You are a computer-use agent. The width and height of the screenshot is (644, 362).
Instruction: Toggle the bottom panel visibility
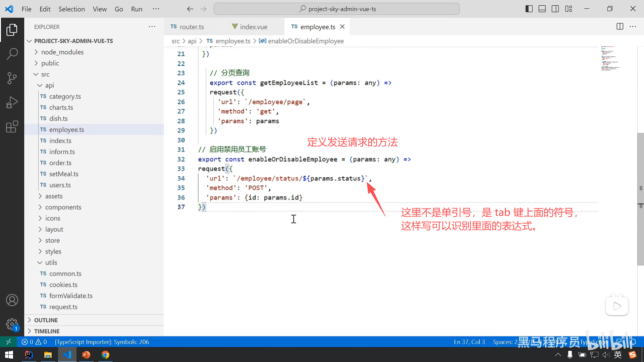tap(542, 9)
